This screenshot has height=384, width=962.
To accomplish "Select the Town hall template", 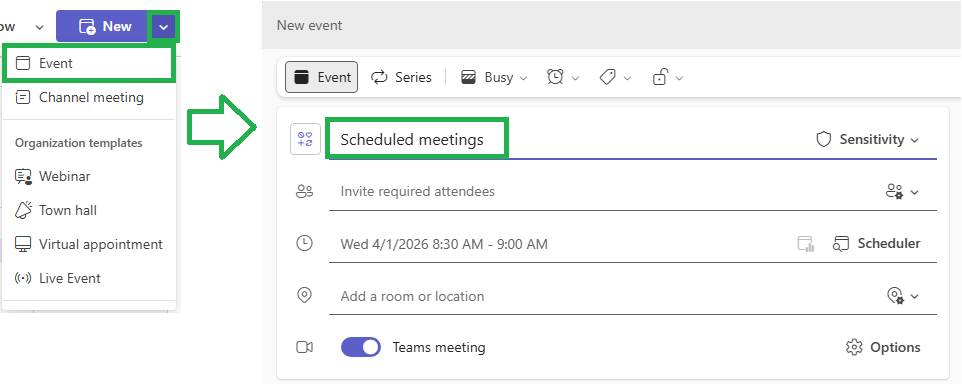I will [x=88, y=210].
